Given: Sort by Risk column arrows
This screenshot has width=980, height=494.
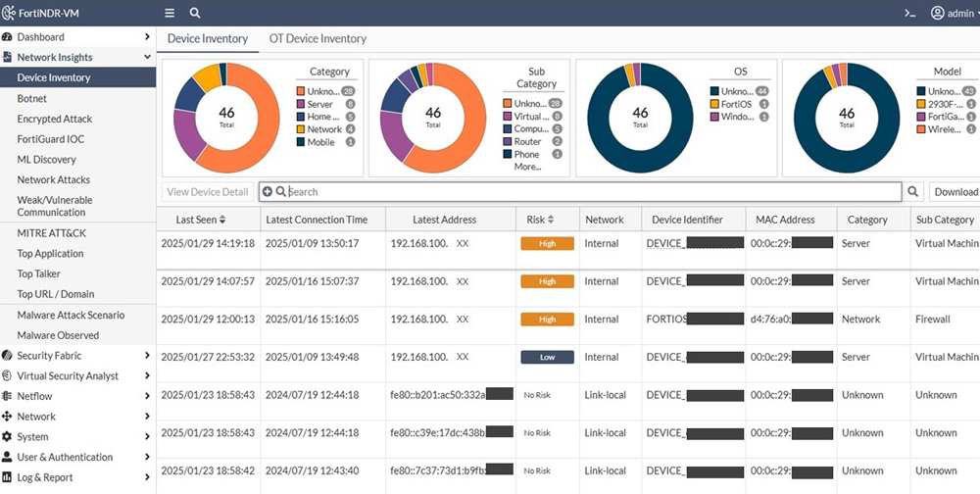Looking at the screenshot, I should 551,221.
